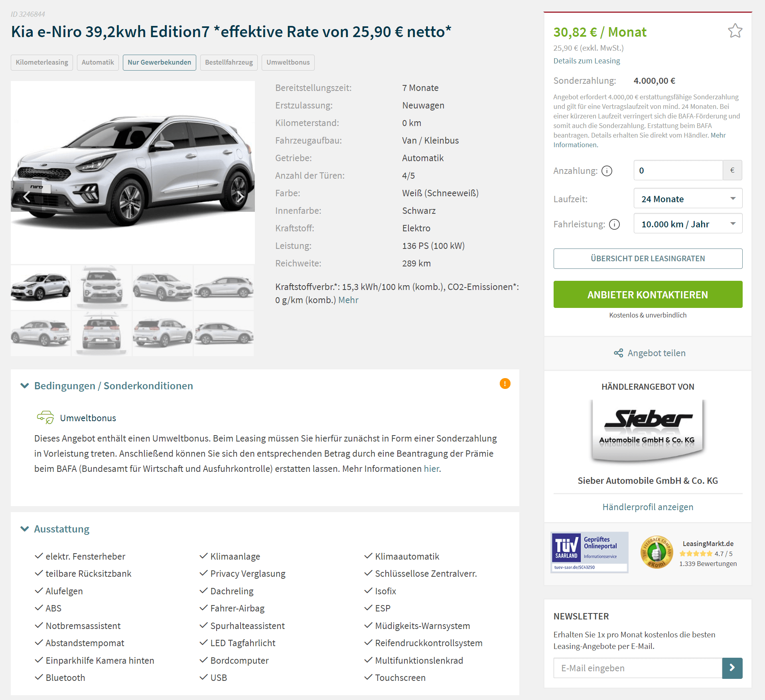
Task: Click the Umweltbonus tag
Action: point(288,62)
